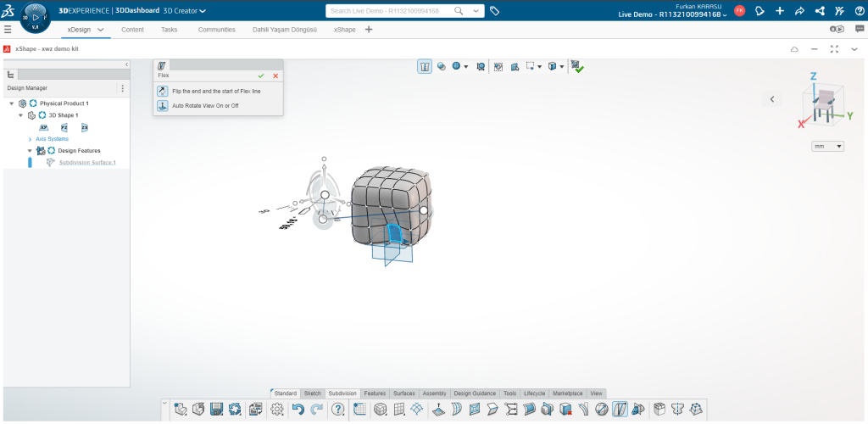Click the Help question mark in bottom toolbar
The height and width of the screenshot is (424, 868).
pyautogui.click(x=338, y=410)
